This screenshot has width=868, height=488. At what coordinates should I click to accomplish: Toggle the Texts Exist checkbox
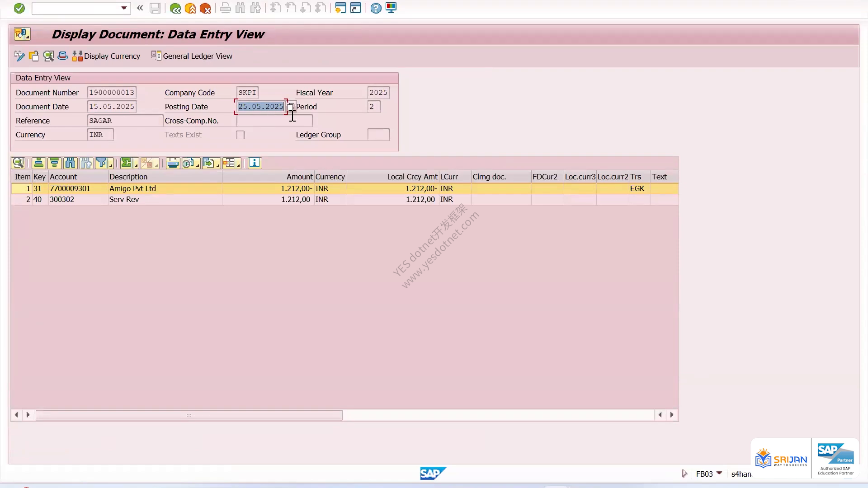click(240, 135)
